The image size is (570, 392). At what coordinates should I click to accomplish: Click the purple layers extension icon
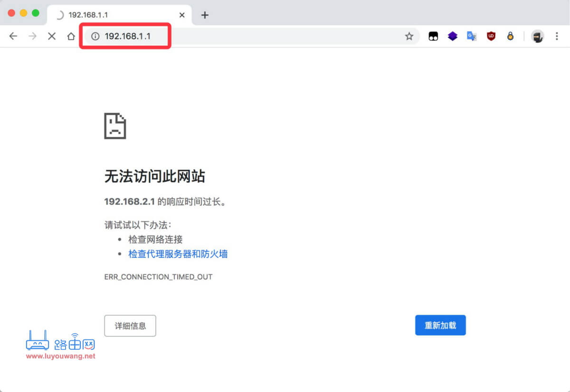[x=452, y=36]
